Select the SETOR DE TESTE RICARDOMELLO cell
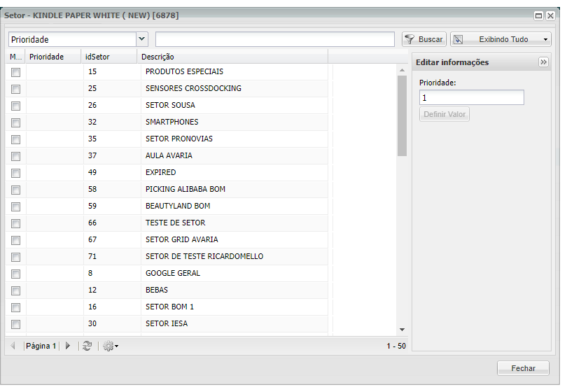This screenshot has width=567, height=392. (234, 256)
